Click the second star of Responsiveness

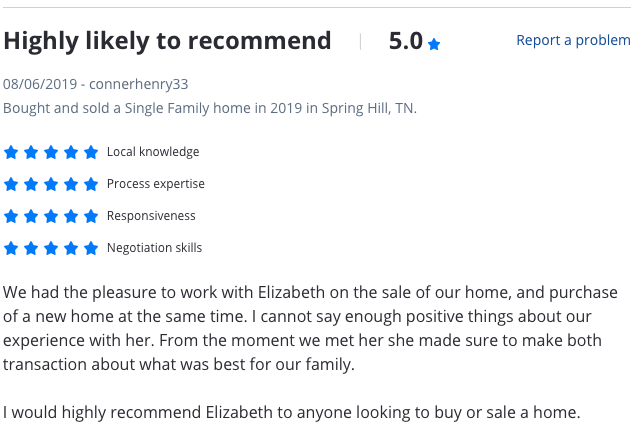click(31, 216)
